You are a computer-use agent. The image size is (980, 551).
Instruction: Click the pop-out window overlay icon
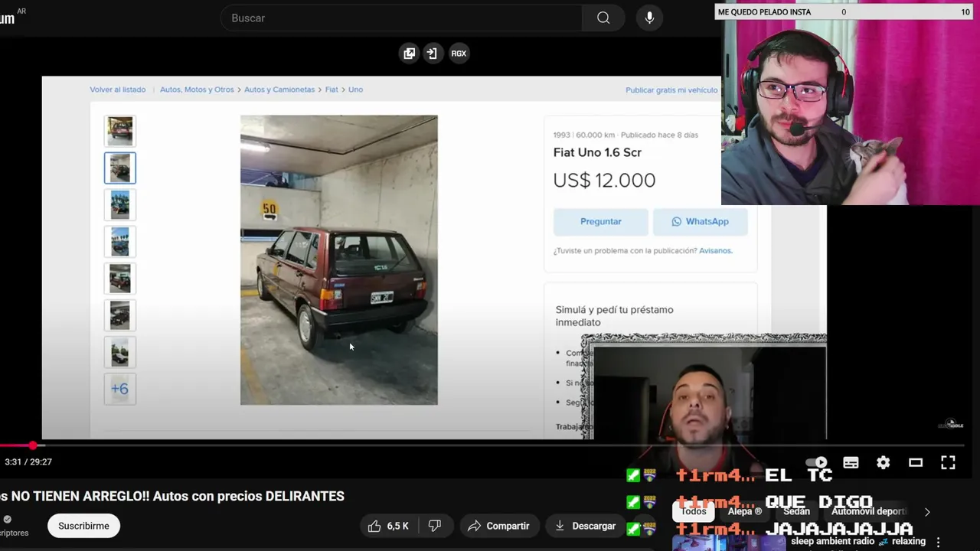pos(409,54)
